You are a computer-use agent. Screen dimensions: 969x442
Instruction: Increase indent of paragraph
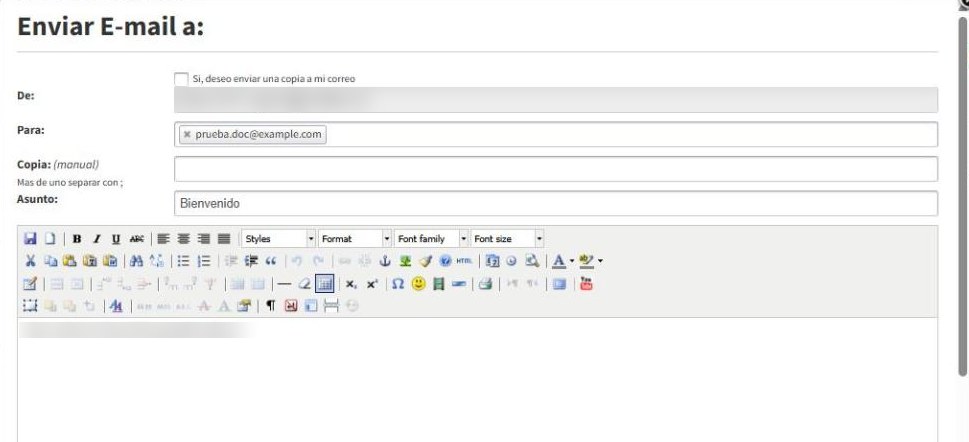[x=251, y=261]
